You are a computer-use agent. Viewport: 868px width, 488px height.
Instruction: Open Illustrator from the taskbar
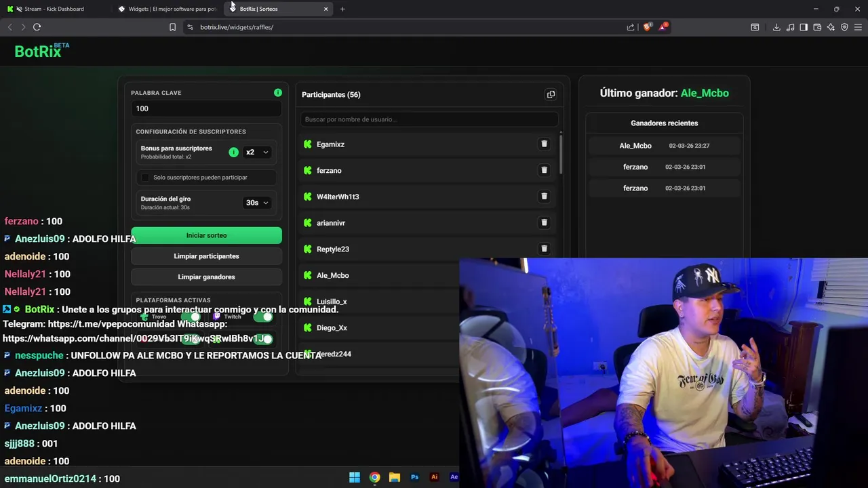[x=435, y=477]
